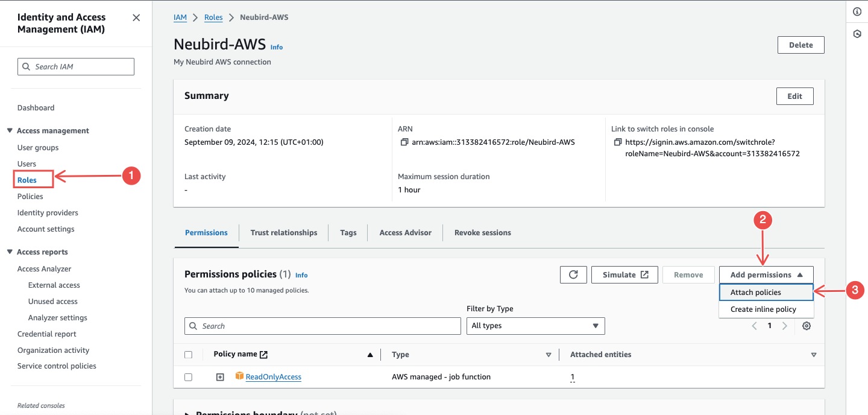Open the Access Advisor tab
Screen dimensions: 868x415
pos(404,232)
